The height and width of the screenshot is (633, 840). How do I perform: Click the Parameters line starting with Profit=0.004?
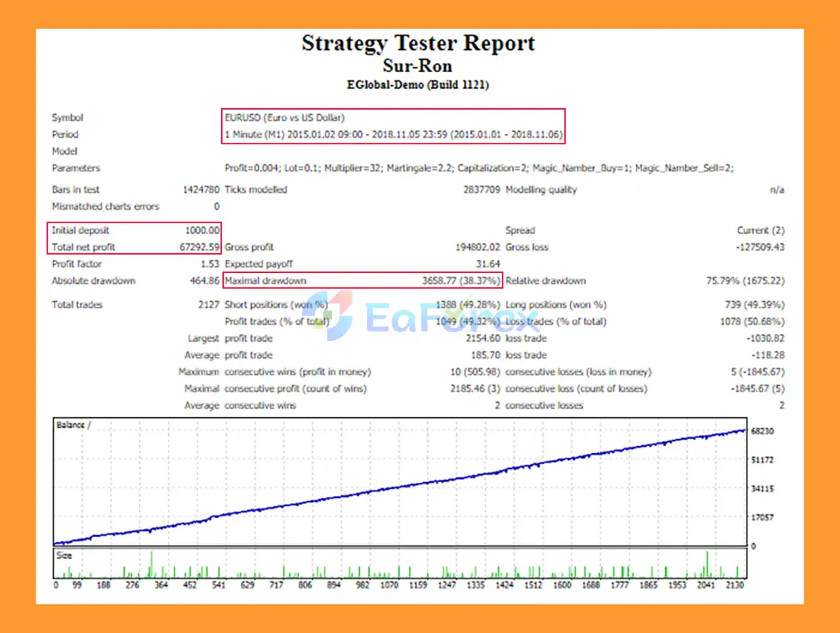(478, 168)
